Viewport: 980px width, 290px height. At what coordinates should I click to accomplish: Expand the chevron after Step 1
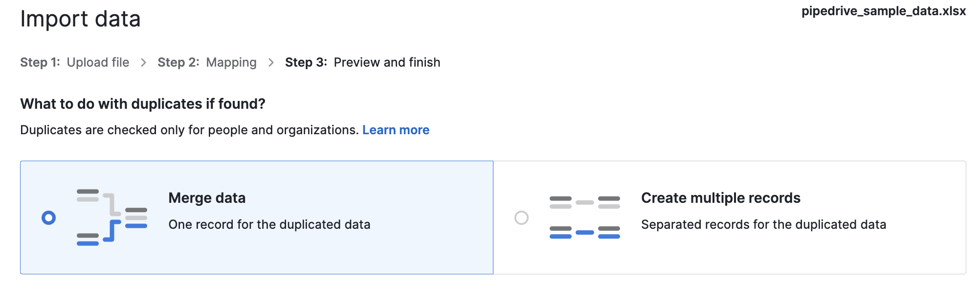(x=144, y=63)
